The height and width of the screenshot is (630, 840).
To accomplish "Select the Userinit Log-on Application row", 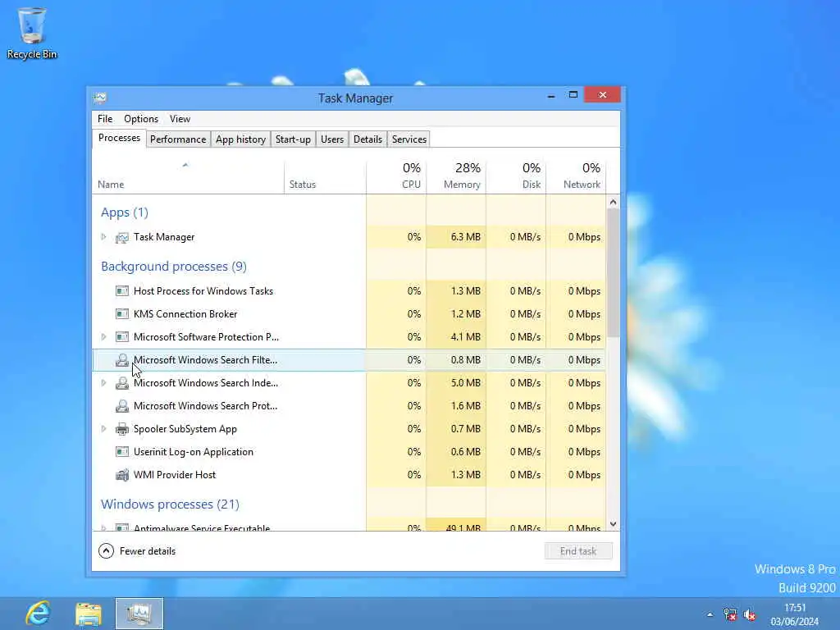I will click(349, 452).
